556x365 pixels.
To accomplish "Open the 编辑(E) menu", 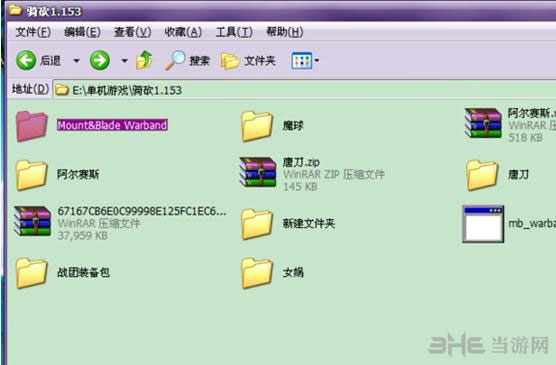I will pyautogui.click(x=82, y=32).
